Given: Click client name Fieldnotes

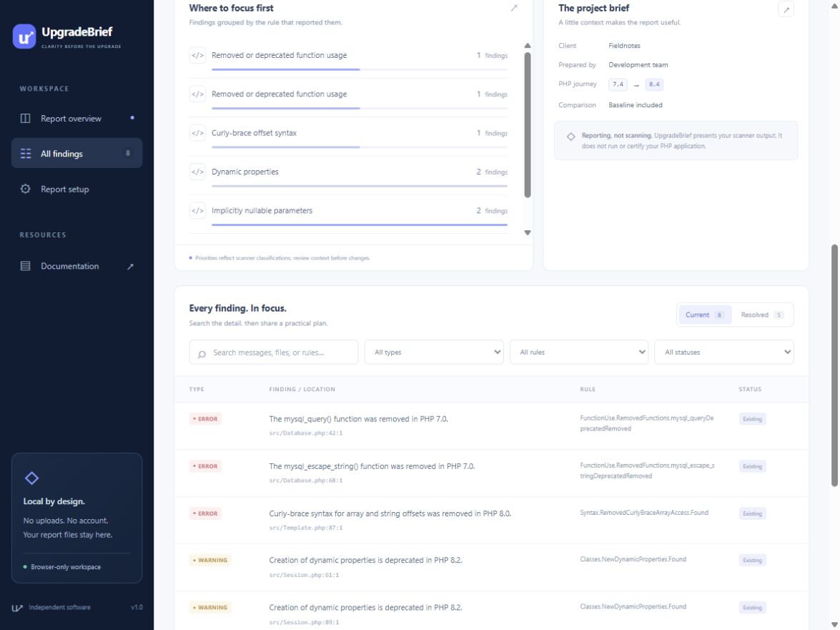Looking at the screenshot, I should point(624,46).
